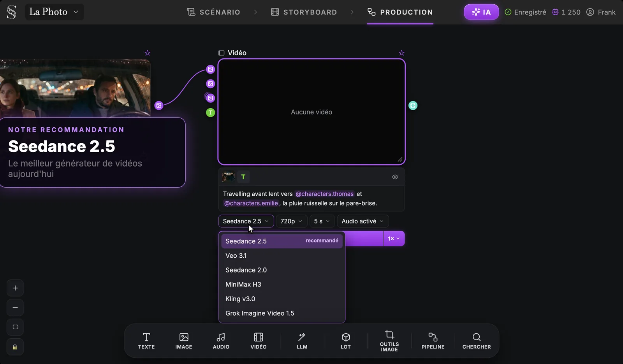Favorite the image node with star

click(147, 53)
